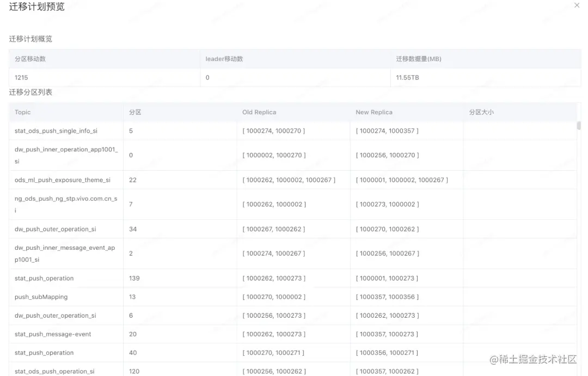The image size is (588, 376).
Task: Select topic dw_push_inner_message_event_app1001_si
Action: click(x=65, y=254)
